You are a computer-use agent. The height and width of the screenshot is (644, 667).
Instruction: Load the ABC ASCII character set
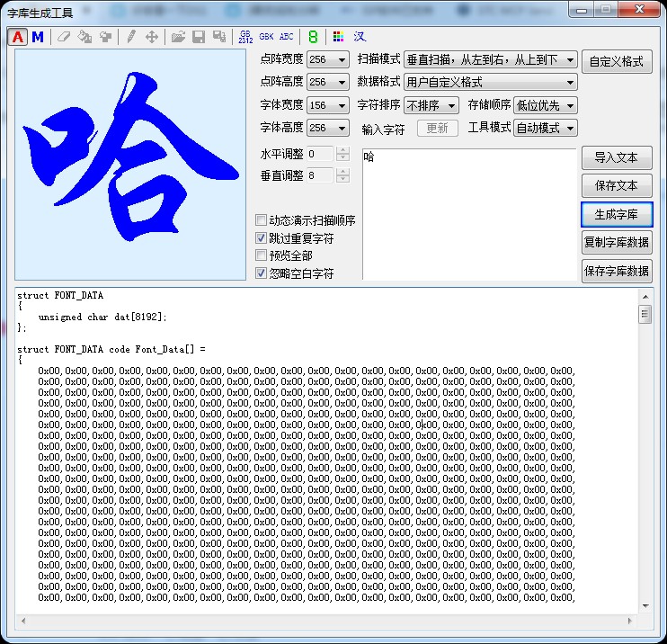286,37
